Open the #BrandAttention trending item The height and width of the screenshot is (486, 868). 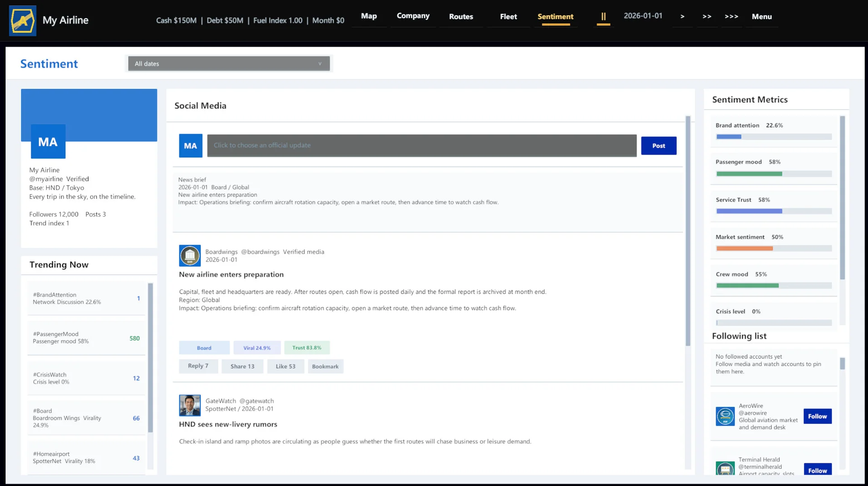(86, 298)
